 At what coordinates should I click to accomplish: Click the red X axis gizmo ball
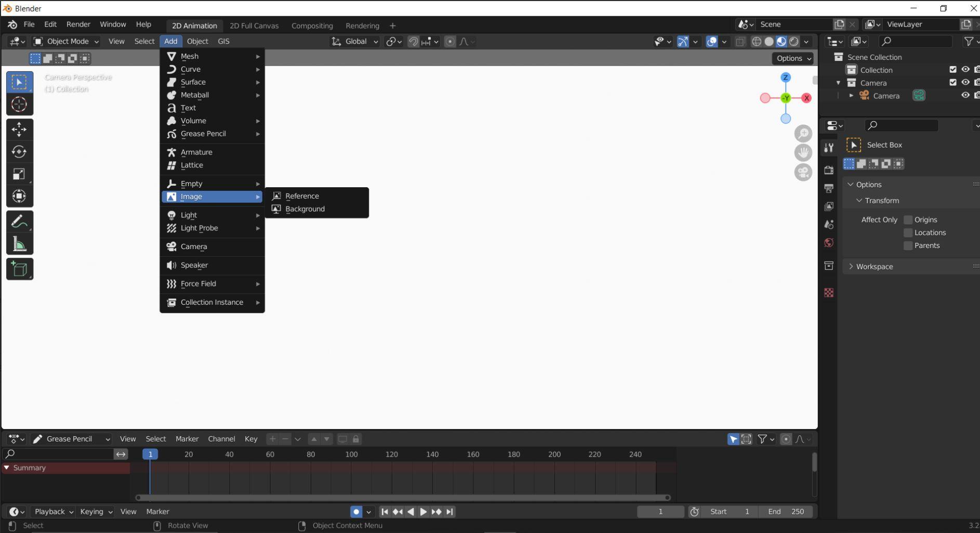click(806, 98)
